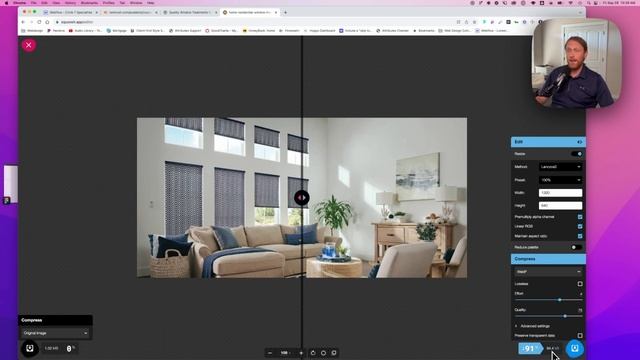The width and height of the screenshot is (640, 360).
Task: Open the Preset percentage dropdown
Action: pyautogui.click(x=560, y=180)
